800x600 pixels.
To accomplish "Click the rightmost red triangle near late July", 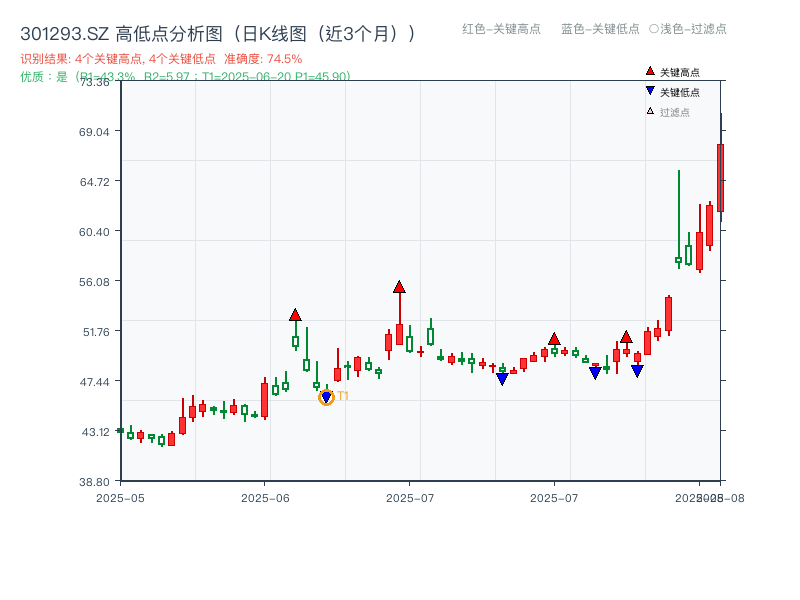I will point(625,337).
